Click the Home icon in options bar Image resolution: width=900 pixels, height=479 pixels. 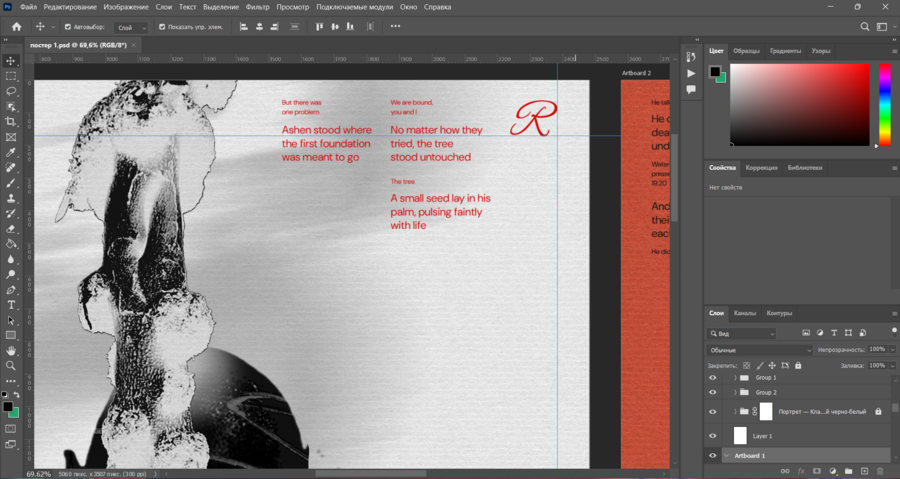[16, 26]
